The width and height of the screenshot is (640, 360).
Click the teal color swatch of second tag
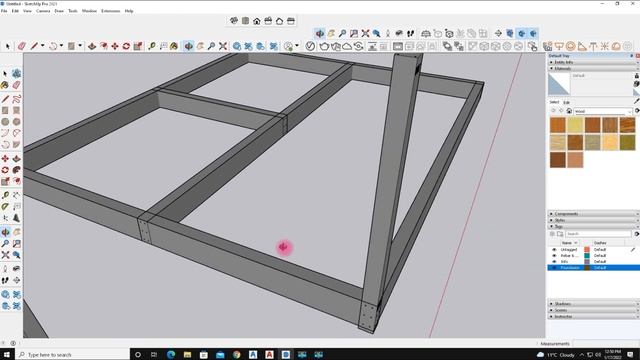pyautogui.click(x=587, y=256)
